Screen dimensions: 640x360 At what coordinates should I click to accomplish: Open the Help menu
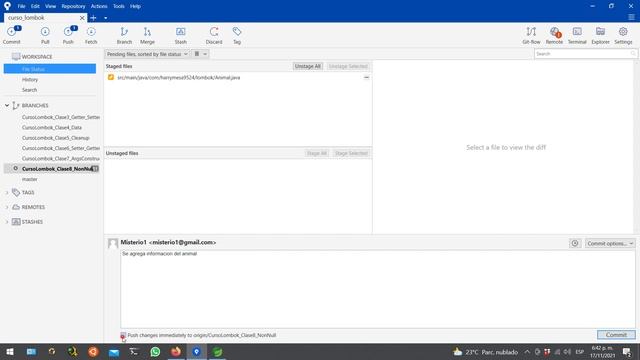[x=135, y=6]
